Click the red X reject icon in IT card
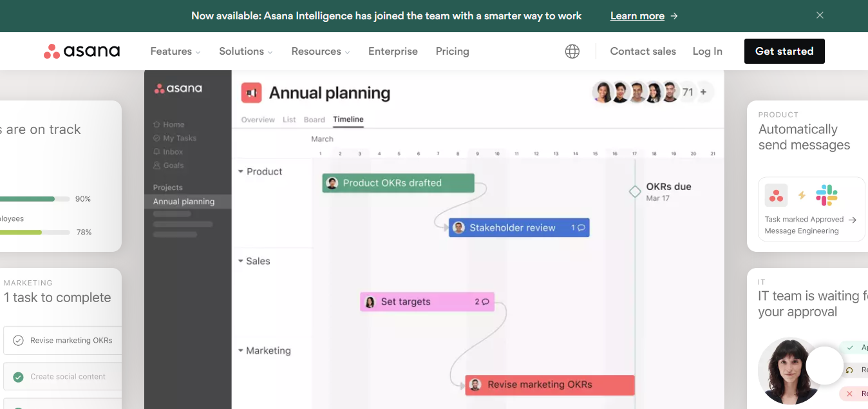The height and width of the screenshot is (409, 868). pos(849,394)
